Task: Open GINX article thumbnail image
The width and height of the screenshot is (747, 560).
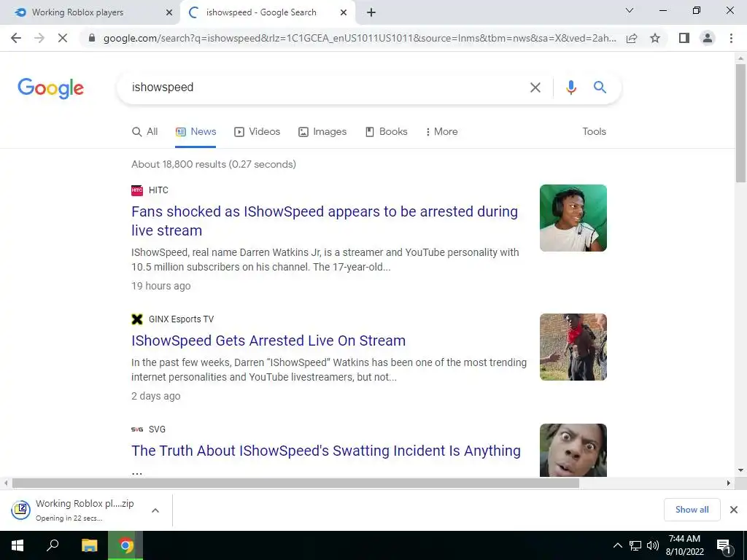Action: click(573, 347)
